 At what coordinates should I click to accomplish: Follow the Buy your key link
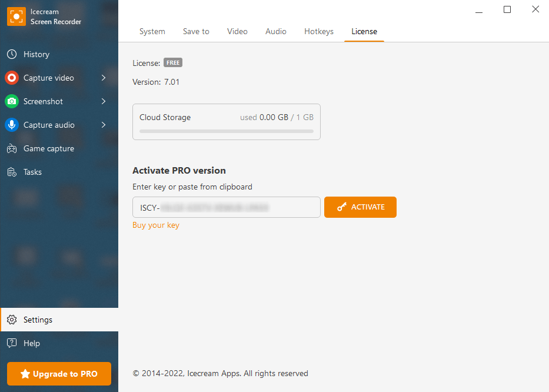156,225
